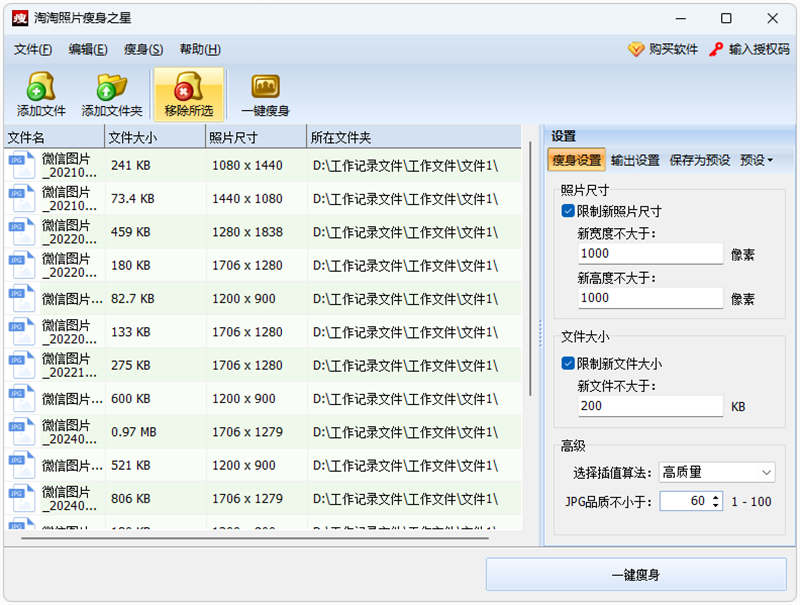Open the 帮助(H) menu
Screen dimensions: 800x605
200,49
